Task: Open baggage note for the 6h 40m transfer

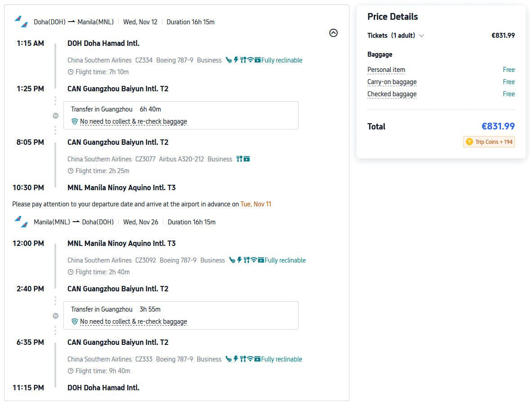Action: click(133, 121)
